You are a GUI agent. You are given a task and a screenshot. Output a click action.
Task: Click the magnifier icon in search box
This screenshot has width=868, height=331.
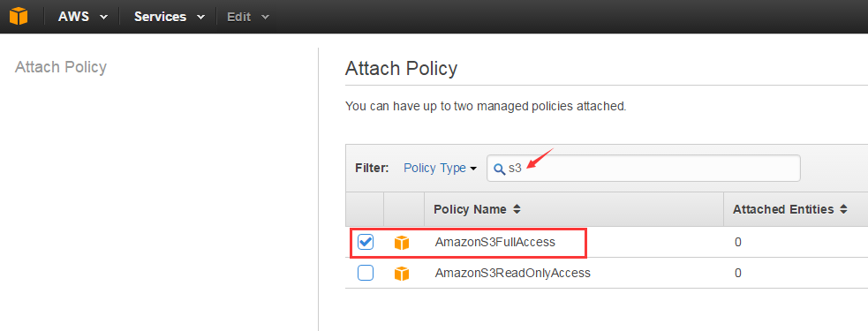coord(499,169)
